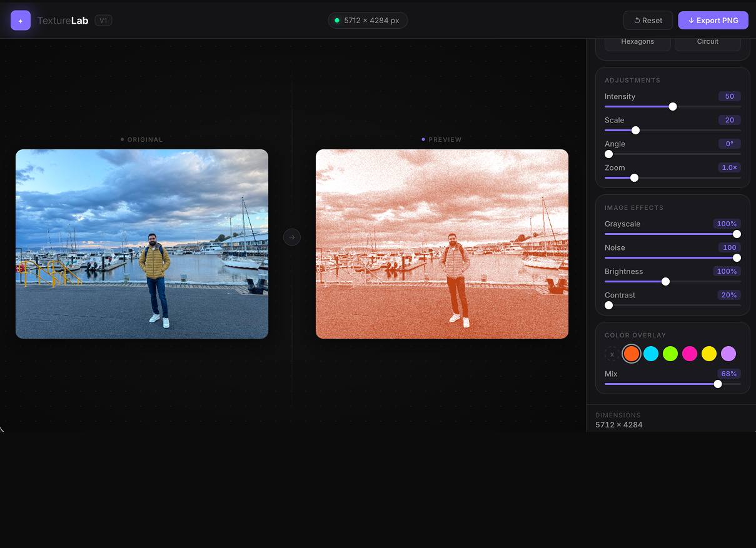The width and height of the screenshot is (756, 548).
Task: Click the Mix slider handle
Action: point(718,384)
